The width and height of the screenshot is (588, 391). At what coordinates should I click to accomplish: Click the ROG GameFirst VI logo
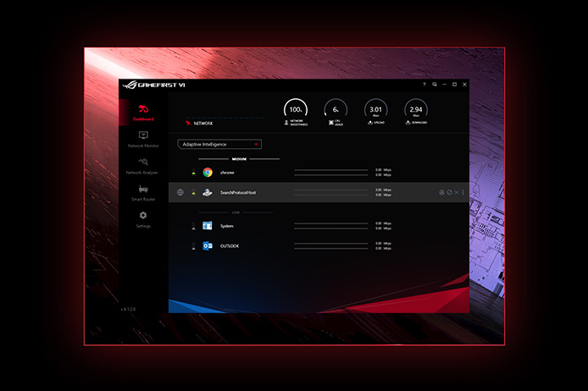point(153,85)
